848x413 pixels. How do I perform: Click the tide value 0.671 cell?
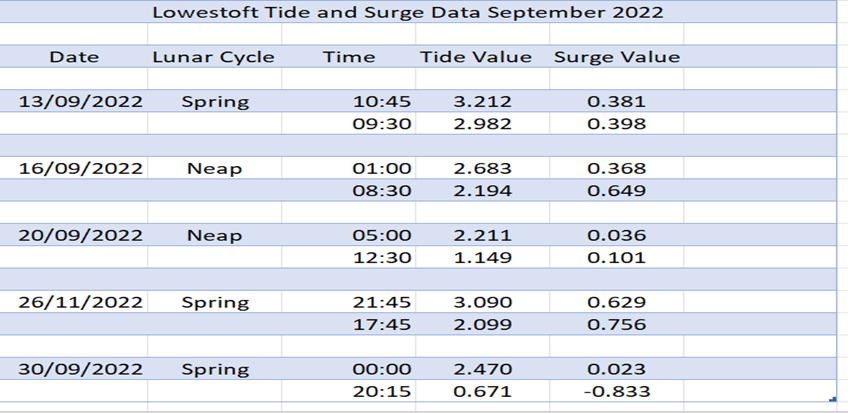point(482,391)
